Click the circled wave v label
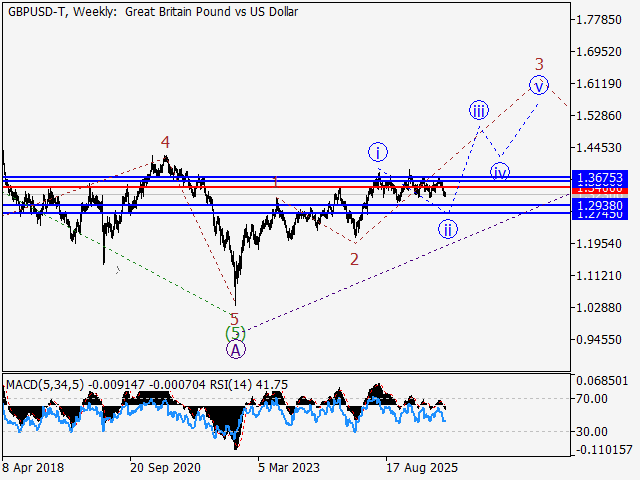640x480 pixels. (x=539, y=85)
